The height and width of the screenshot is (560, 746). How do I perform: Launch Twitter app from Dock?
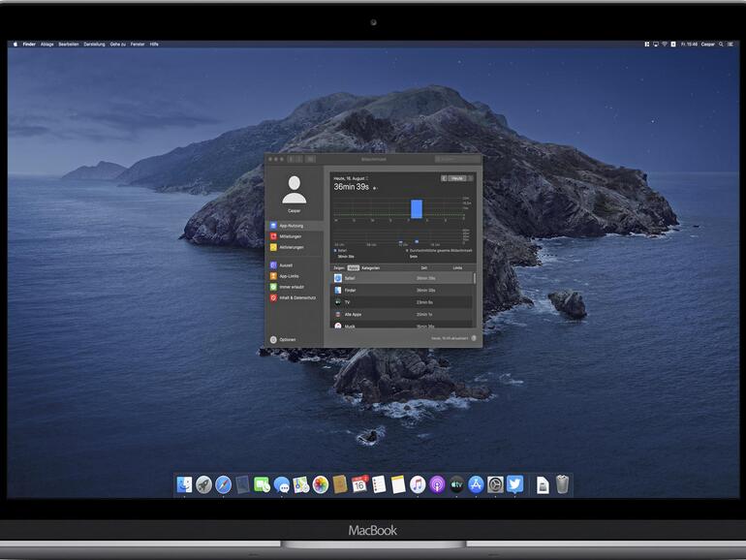click(514, 484)
